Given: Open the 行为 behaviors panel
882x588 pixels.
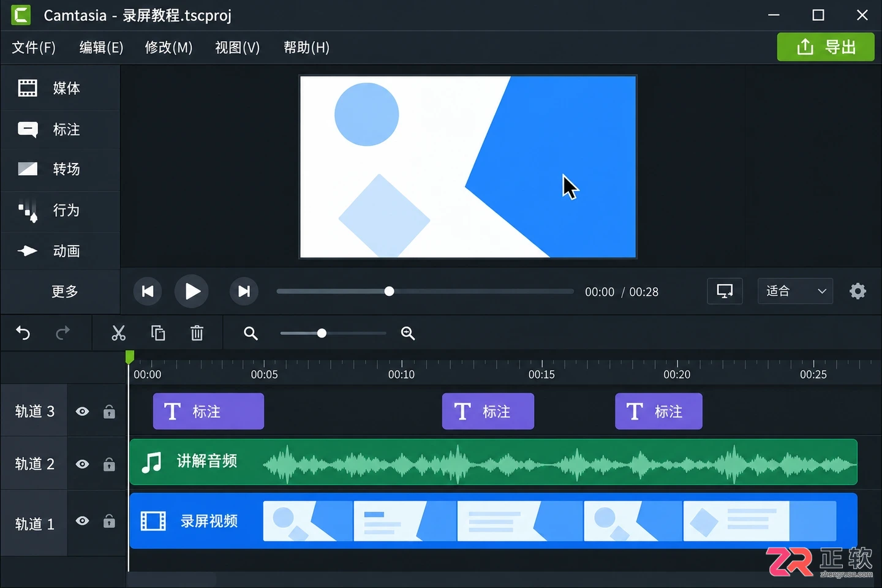Looking at the screenshot, I should [60, 211].
